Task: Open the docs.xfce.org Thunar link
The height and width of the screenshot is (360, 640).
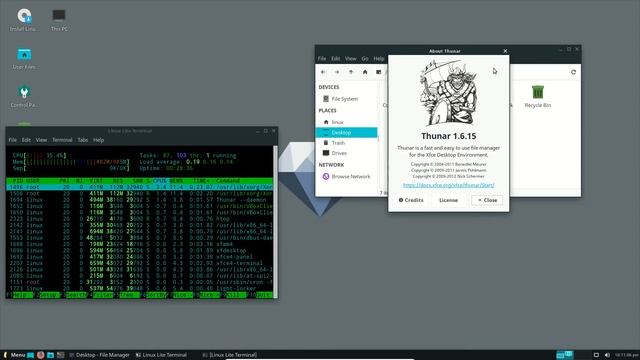Action: 449,185
